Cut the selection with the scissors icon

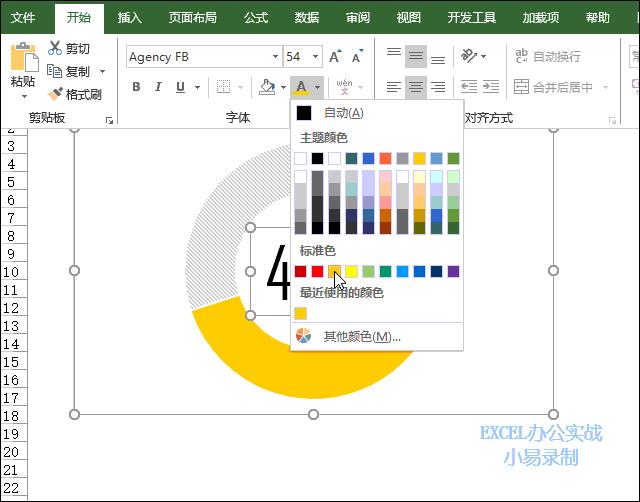[x=54, y=48]
